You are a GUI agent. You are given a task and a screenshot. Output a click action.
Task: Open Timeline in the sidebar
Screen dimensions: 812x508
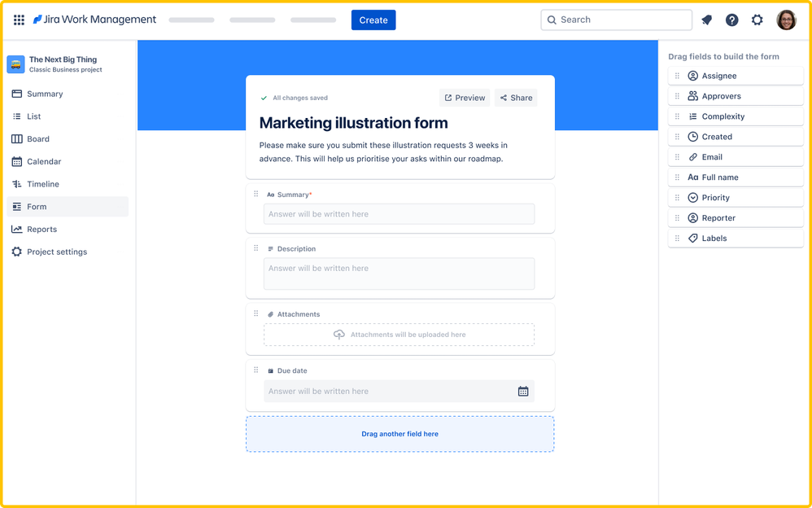(x=68, y=184)
